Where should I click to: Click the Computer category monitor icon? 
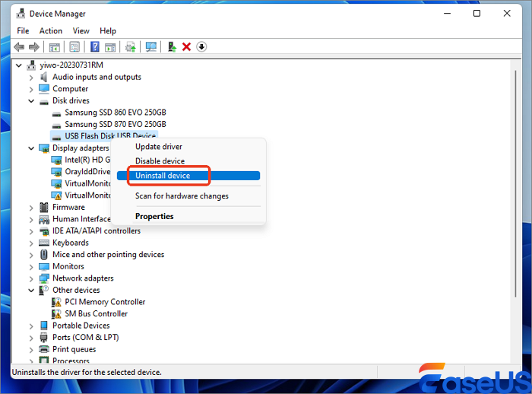pyautogui.click(x=44, y=89)
